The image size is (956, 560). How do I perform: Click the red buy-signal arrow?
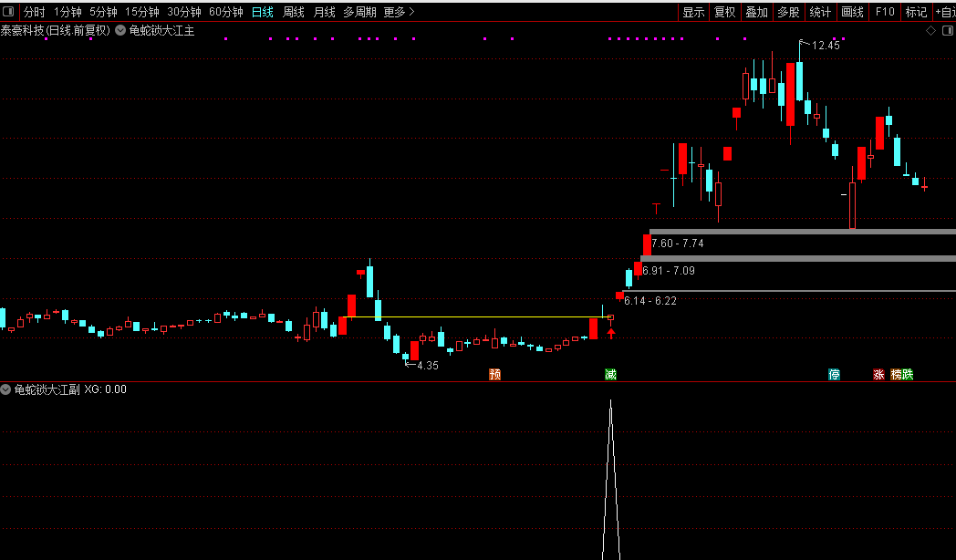click(x=611, y=333)
